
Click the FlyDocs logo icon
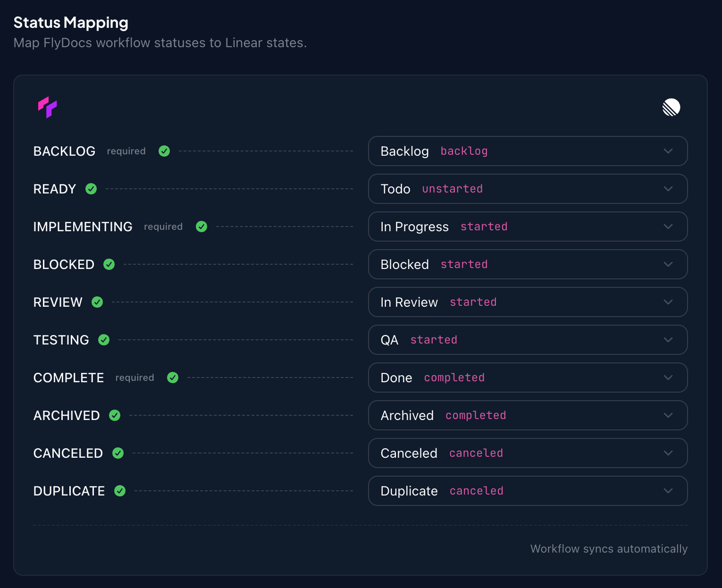pos(48,107)
